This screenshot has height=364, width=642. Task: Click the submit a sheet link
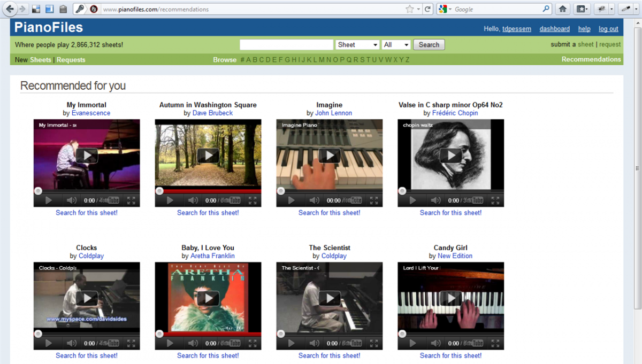coord(585,44)
